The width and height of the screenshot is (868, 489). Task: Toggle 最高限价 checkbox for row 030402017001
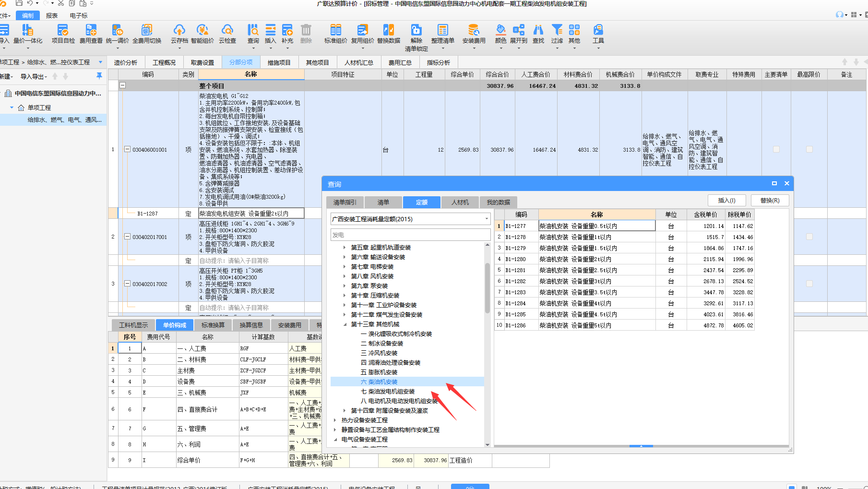(809, 237)
